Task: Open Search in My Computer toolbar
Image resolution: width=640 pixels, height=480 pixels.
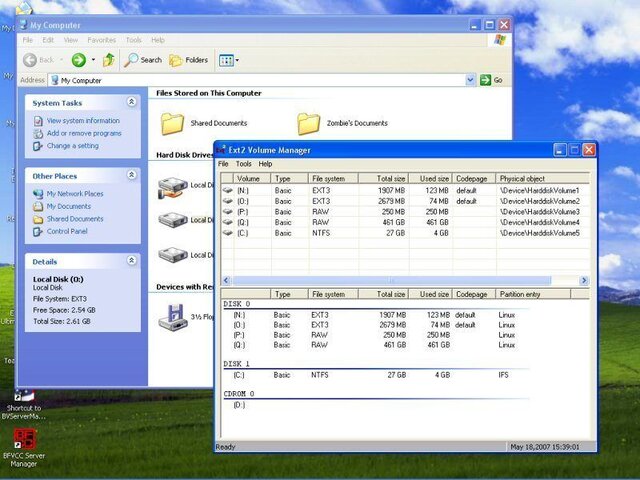Action: point(143,60)
